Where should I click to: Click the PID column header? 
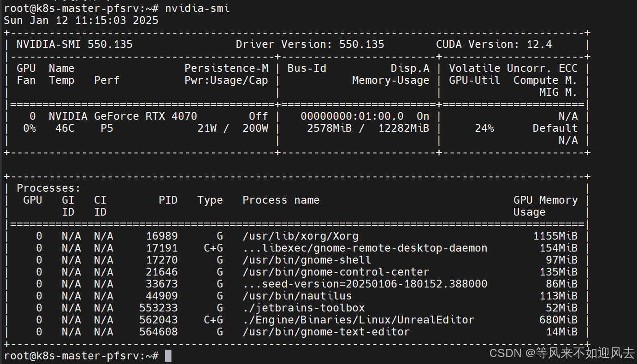168,200
